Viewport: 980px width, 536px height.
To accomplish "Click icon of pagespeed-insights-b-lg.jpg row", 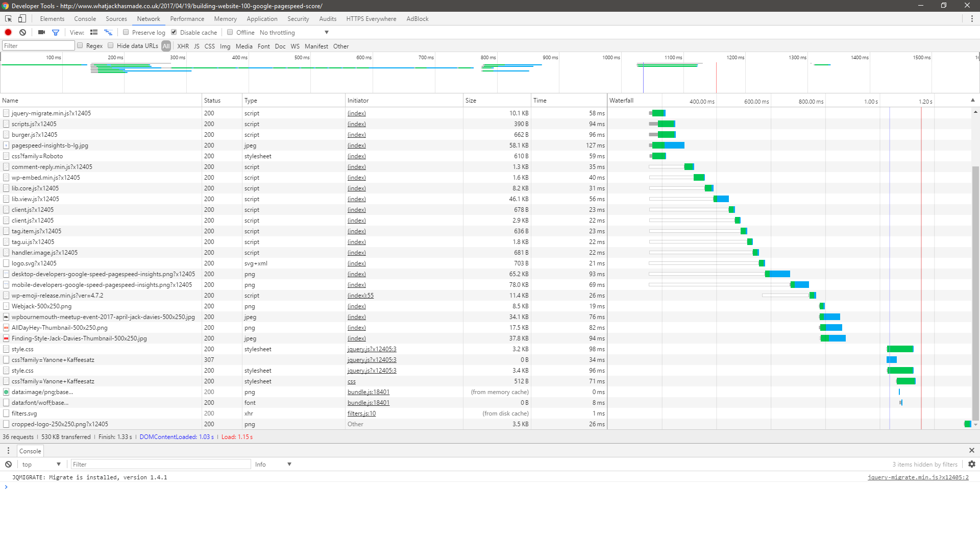I will coord(6,145).
